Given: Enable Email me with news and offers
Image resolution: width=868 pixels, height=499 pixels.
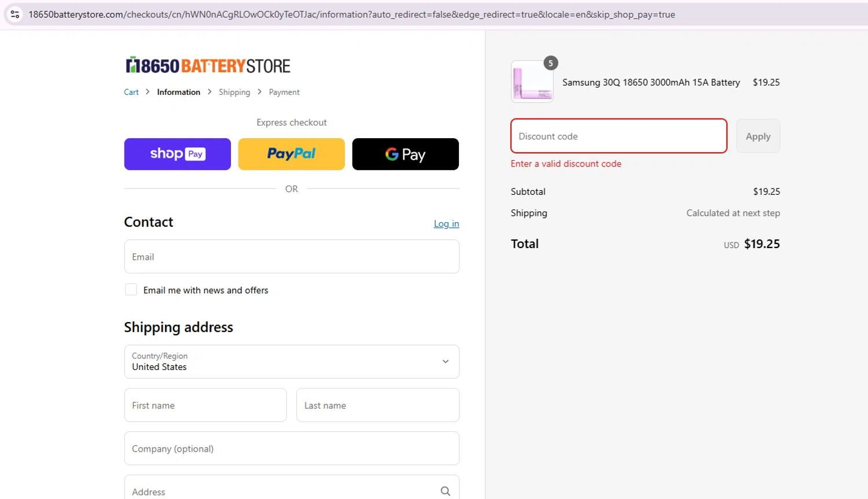Looking at the screenshot, I should coord(131,290).
